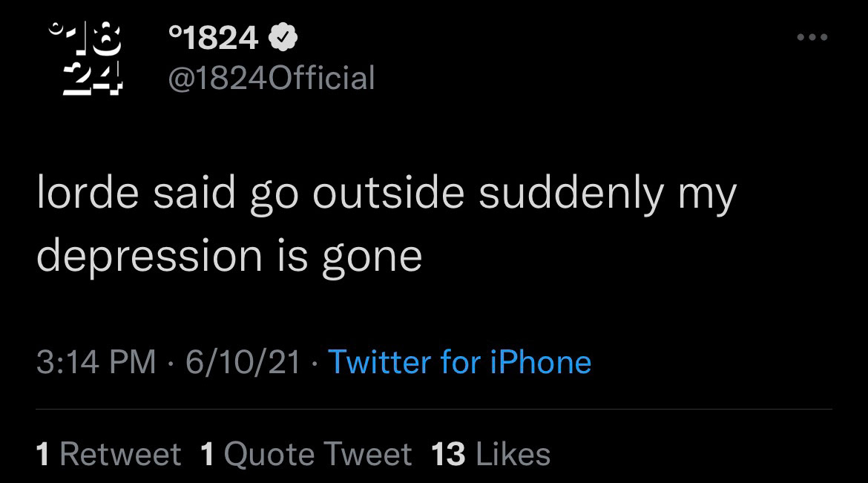Click the verified checkmark badge
Screen dimensions: 868x483
pos(282,36)
